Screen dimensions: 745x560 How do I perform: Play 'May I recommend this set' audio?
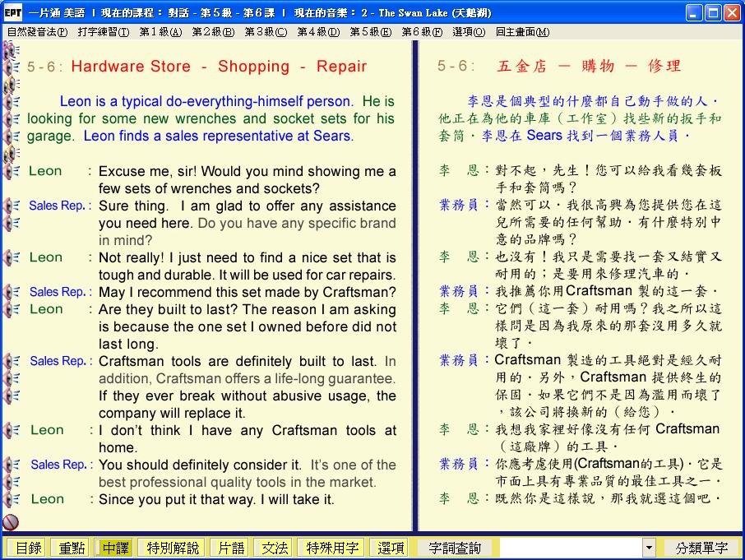12,292
